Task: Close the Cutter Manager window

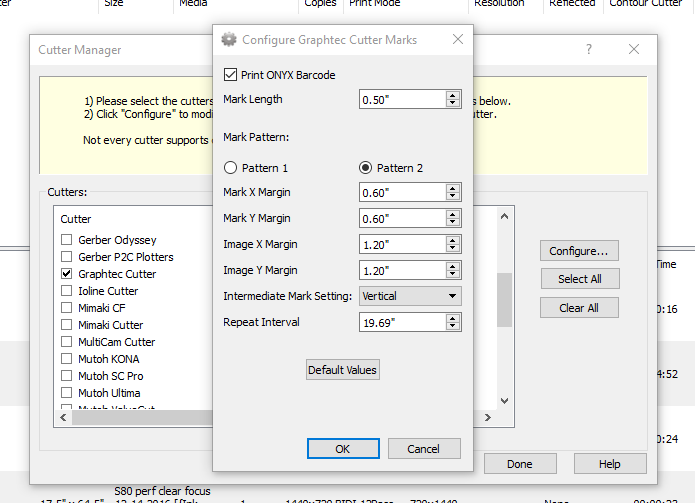Action: click(634, 49)
